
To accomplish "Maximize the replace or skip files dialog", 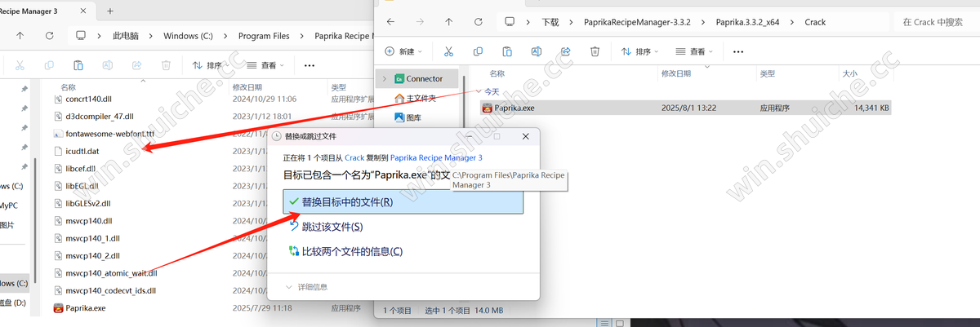I will (x=497, y=135).
